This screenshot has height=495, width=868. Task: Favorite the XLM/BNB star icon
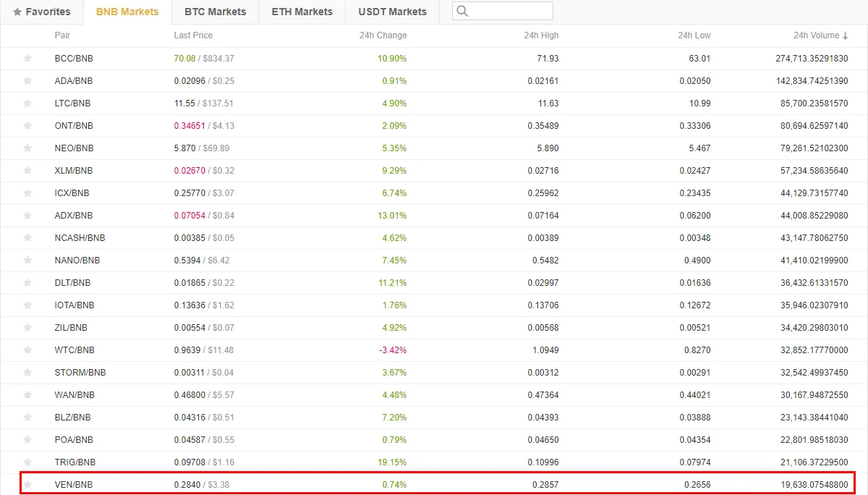[x=27, y=171]
